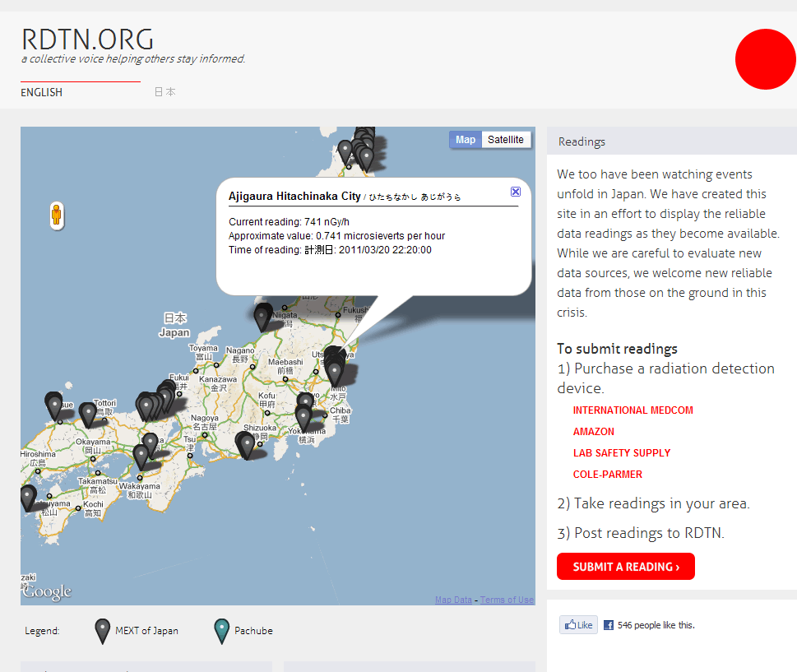
Task: Click the map marker near Tottori
Action: click(x=88, y=413)
